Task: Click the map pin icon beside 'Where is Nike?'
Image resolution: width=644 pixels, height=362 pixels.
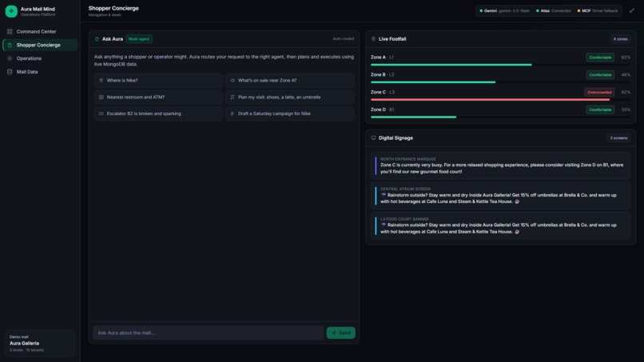Action: coord(101,81)
